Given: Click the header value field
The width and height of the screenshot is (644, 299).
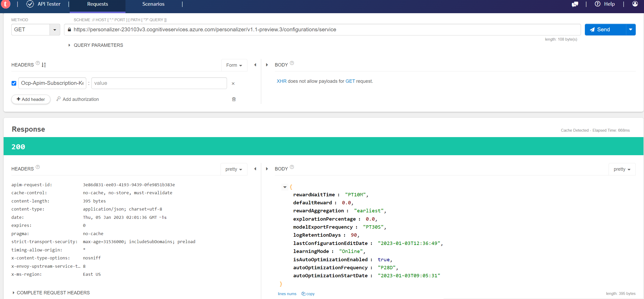Looking at the screenshot, I should pyautogui.click(x=159, y=83).
